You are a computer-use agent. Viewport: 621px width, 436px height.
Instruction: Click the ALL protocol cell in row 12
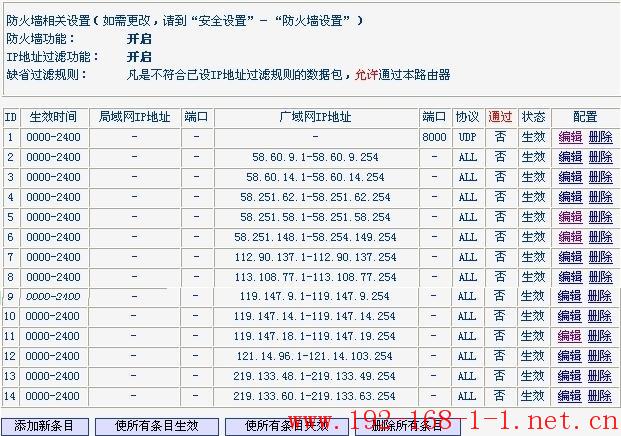tap(467, 356)
